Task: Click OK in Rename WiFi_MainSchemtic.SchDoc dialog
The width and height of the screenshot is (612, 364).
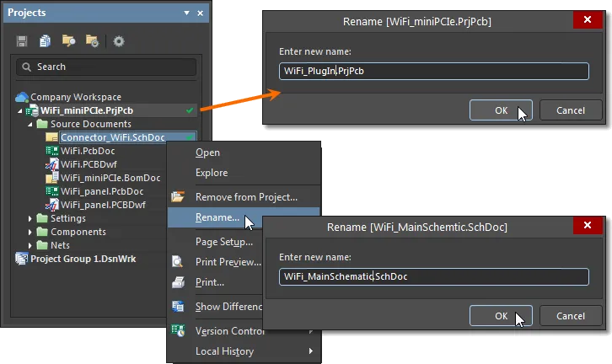Action: click(501, 316)
